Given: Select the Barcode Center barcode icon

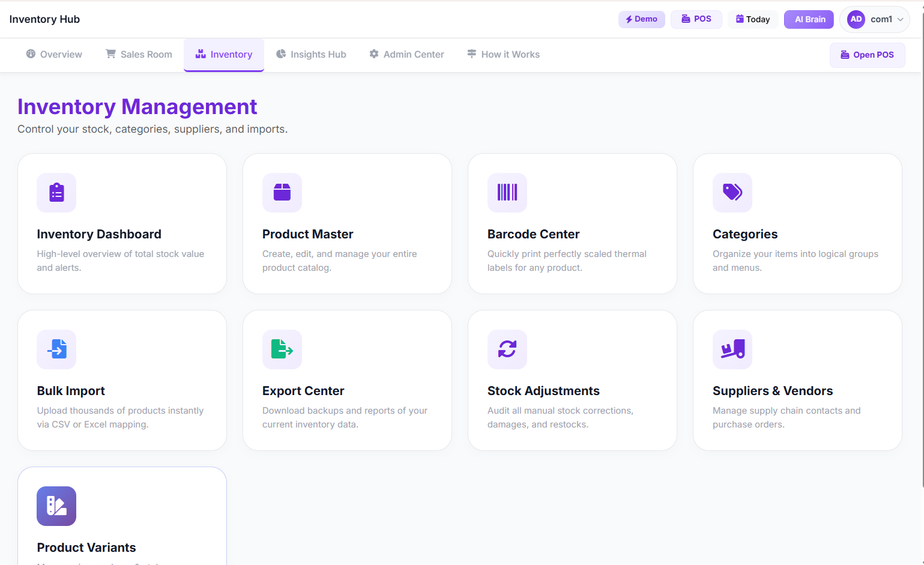Looking at the screenshot, I should point(507,193).
